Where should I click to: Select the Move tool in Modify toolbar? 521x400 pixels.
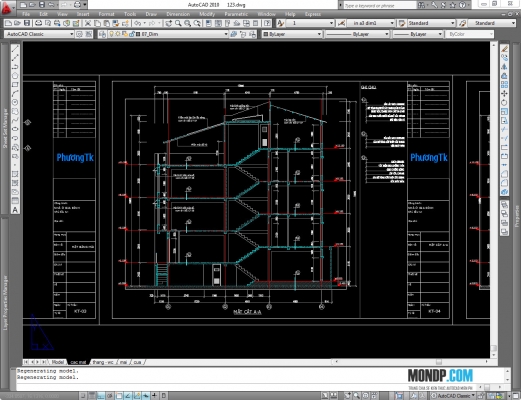[504, 93]
